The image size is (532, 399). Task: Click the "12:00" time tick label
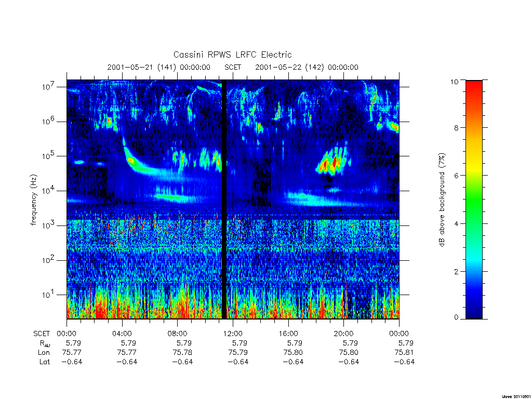tap(233, 334)
